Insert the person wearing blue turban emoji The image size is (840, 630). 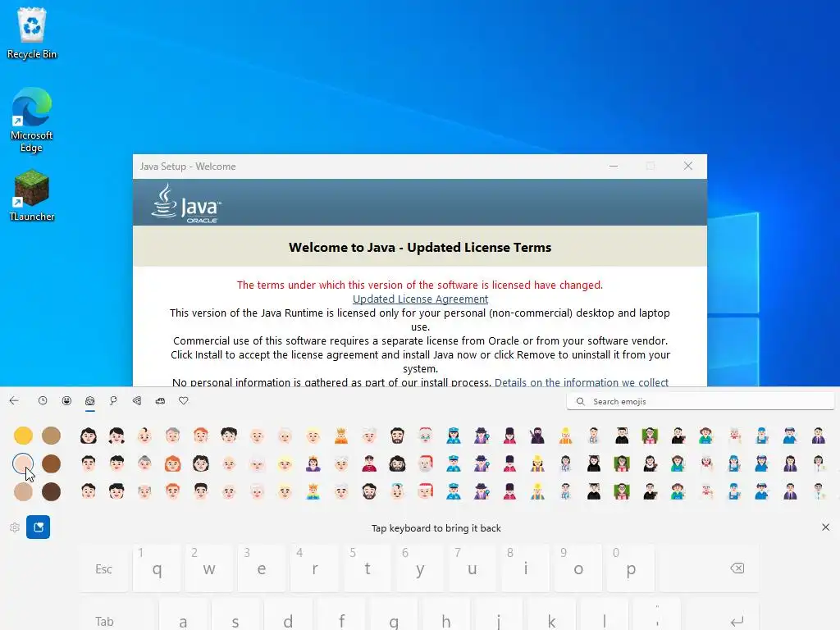(397, 491)
